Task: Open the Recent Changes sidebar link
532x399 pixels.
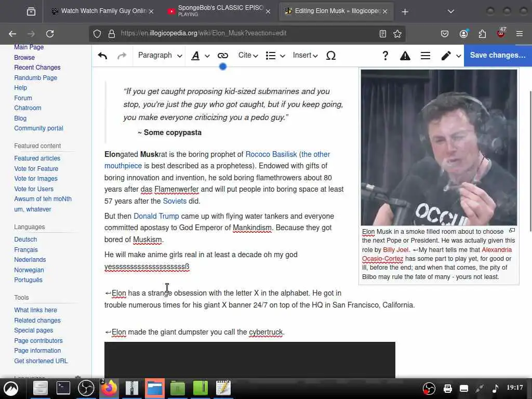Action: click(x=37, y=68)
